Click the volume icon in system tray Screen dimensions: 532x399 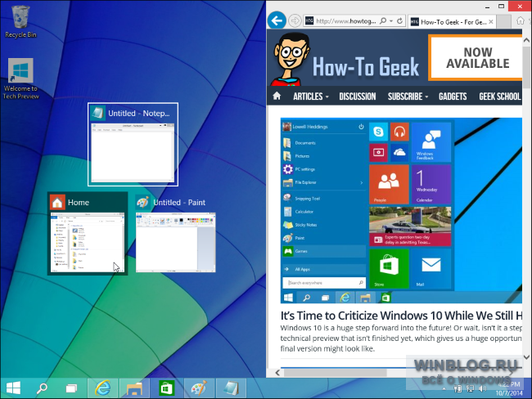pos(482,389)
